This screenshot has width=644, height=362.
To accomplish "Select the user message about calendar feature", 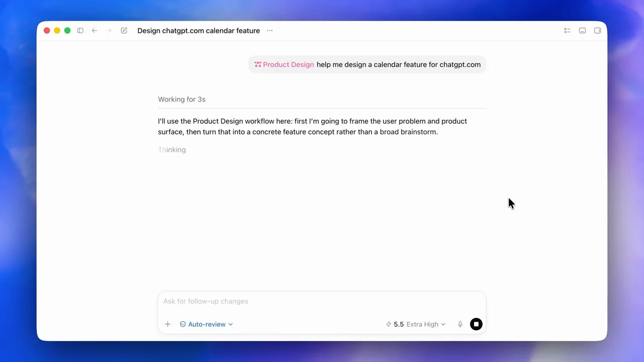I will (x=367, y=64).
